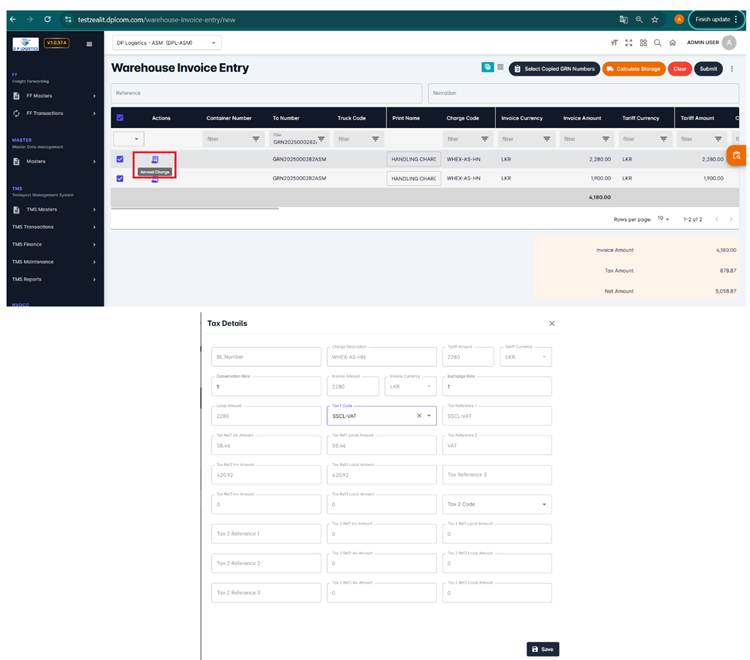Save the Tax Details dialog
The height and width of the screenshot is (660, 750).
(542, 649)
